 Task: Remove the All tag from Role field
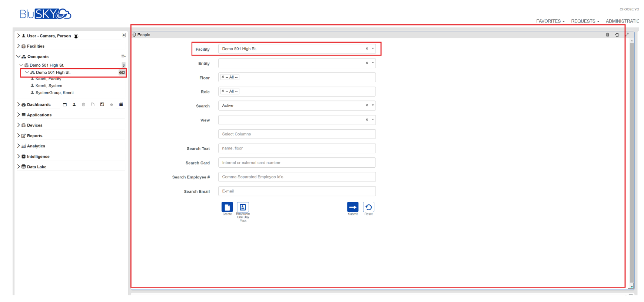[x=223, y=91]
